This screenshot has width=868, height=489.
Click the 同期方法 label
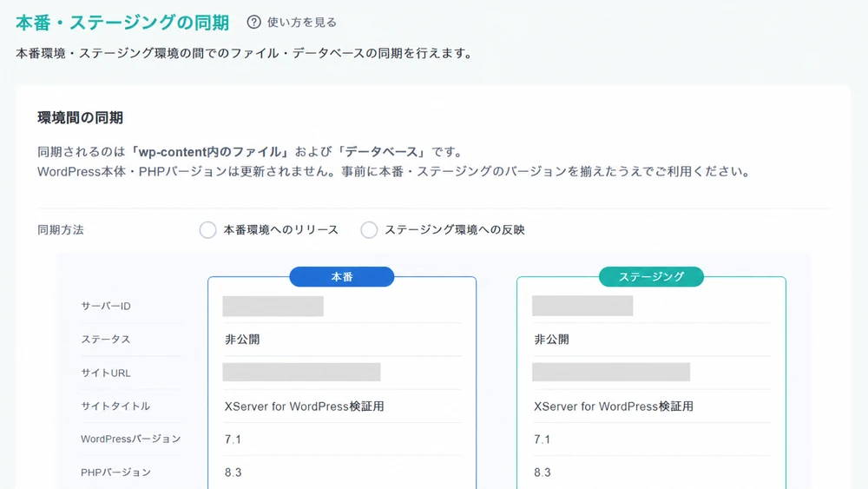pyautogui.click(x=61, y=230)
